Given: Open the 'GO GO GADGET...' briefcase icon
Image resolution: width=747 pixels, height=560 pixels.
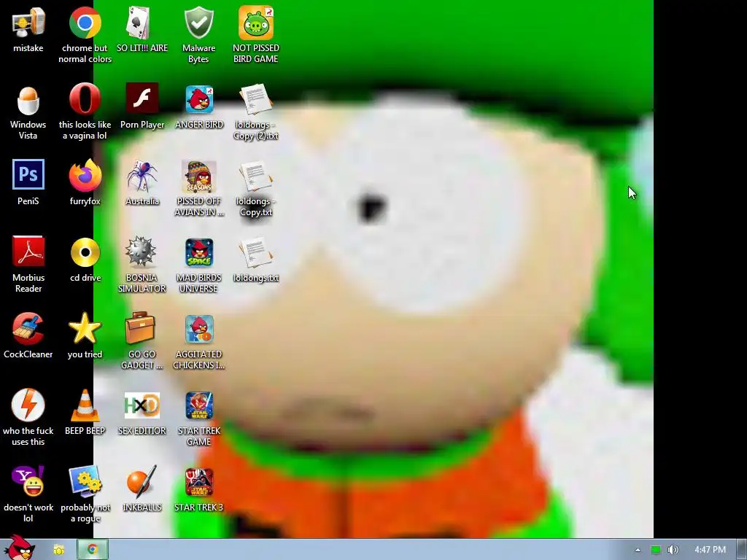Looking at the screenshot, I should (140, 328).
